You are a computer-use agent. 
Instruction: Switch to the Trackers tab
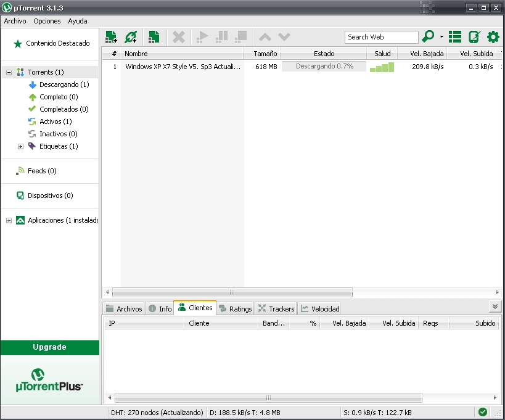(x=276, y=308)
